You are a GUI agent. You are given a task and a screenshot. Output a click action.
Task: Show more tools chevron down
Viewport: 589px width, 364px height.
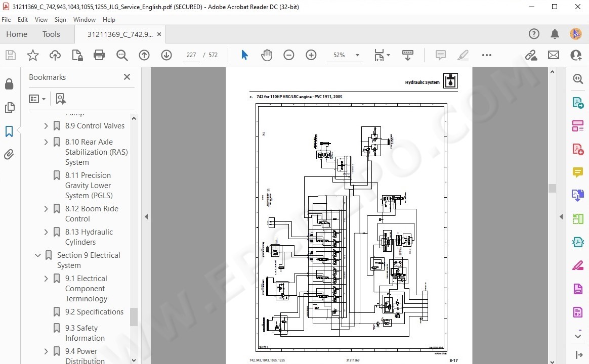pos(578,336)
